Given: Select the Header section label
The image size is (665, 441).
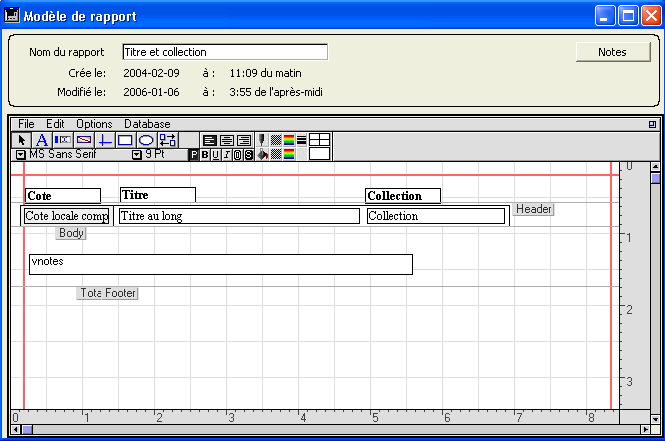Looking at the screenshot, I should 533,209.
